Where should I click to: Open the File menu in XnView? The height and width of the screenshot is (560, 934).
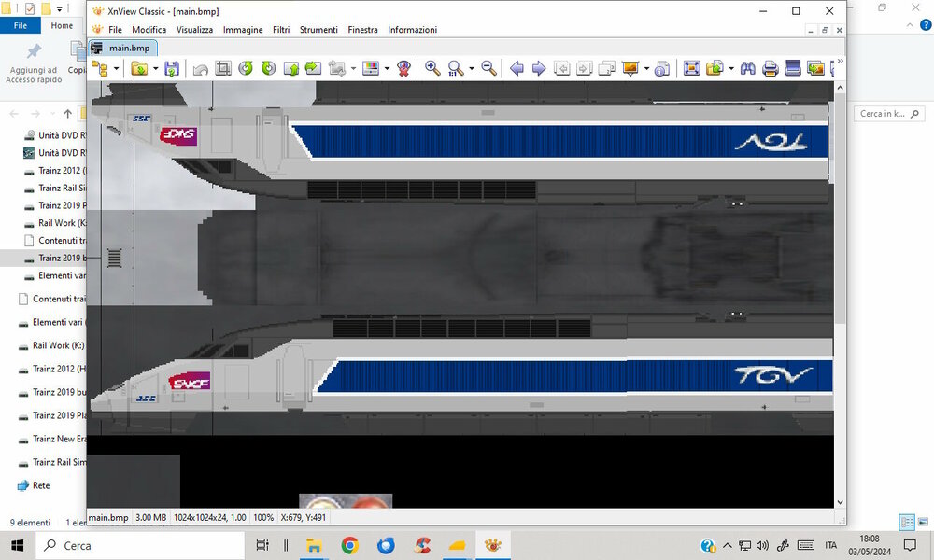point(115,30)
